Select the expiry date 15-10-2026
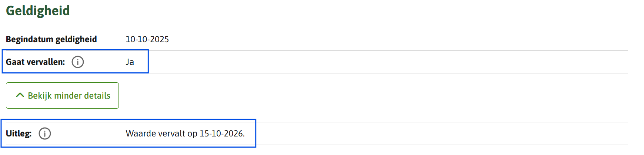The width and height of the screenshot is (644, 155). click(222, 133)
